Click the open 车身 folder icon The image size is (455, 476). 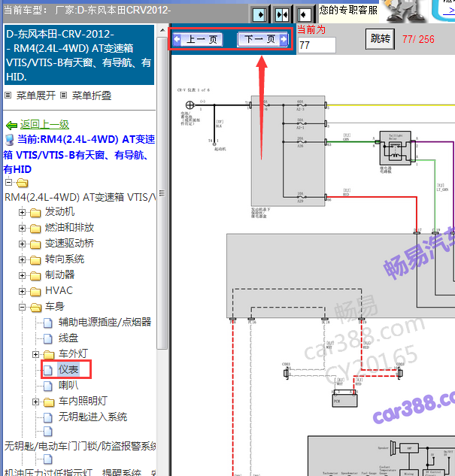point(36,308)
